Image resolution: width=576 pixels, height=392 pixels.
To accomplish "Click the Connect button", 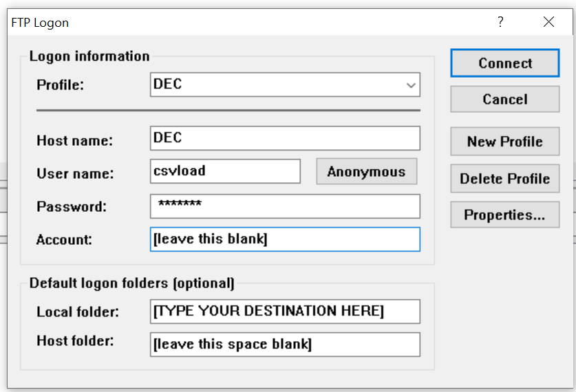I will (x=504, y=63).
